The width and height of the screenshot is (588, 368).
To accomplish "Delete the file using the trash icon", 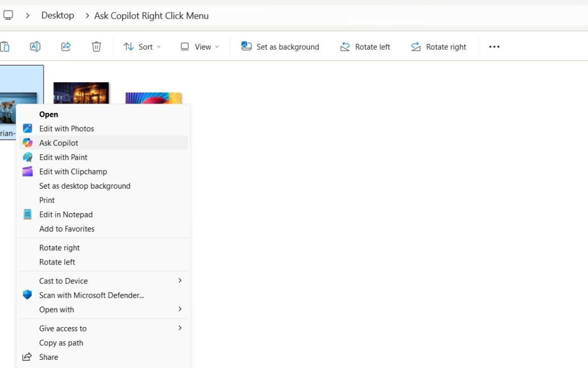I will [x=96, y=46].
